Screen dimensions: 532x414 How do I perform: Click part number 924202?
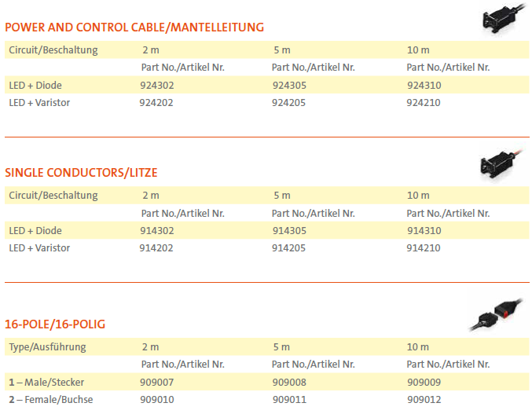(x=156, y=102)
